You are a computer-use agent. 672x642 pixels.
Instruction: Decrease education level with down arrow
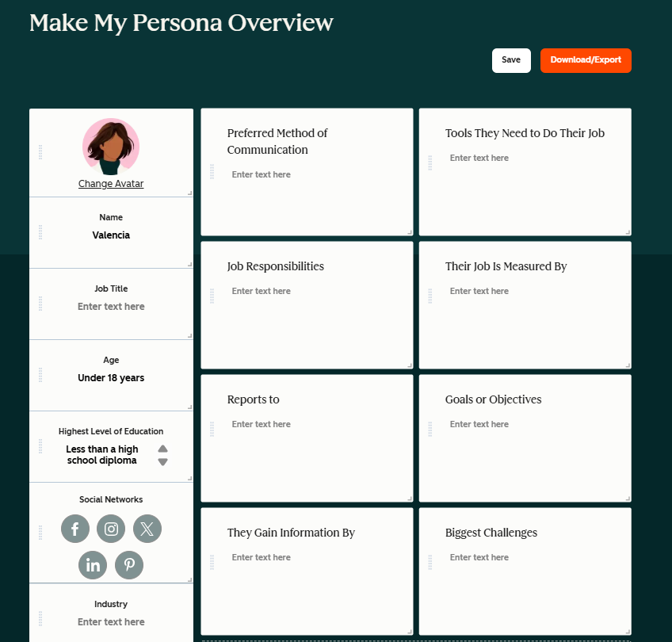coord(162,462)
